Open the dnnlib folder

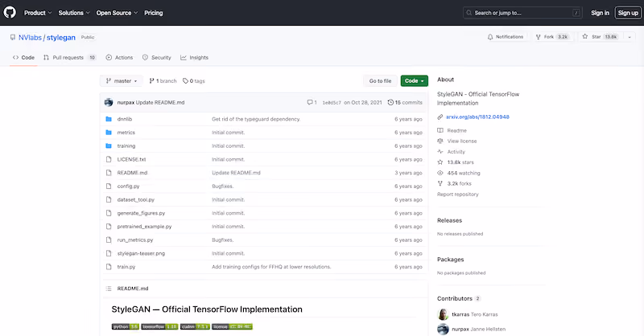pos(125,119)
